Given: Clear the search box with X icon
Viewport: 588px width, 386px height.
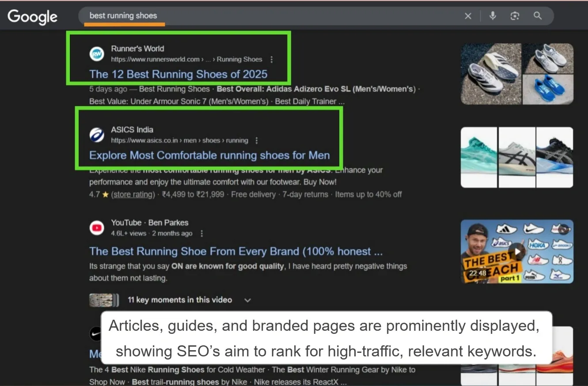Looking at the screenshot, I should pyautogui.click(x=468, y=16).
